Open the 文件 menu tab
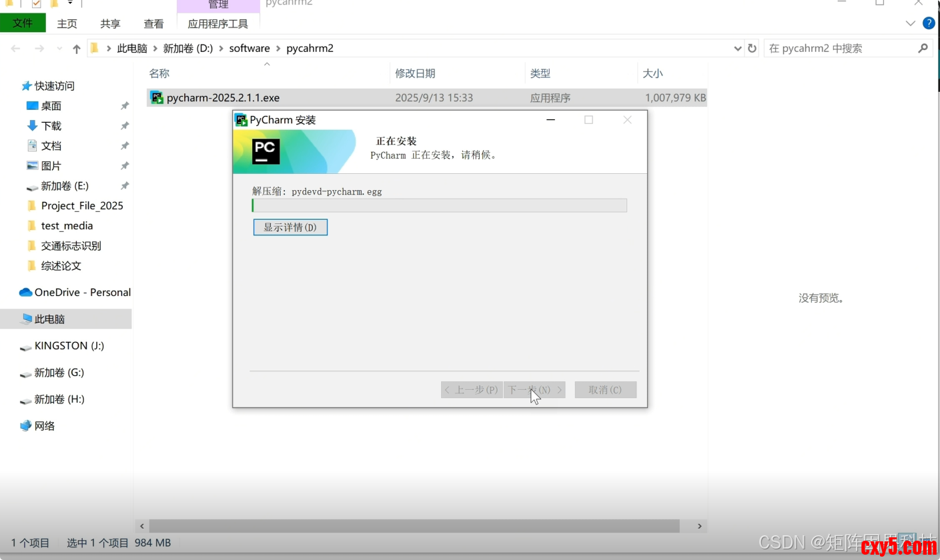Screen dimensions: 940x560 23,23
